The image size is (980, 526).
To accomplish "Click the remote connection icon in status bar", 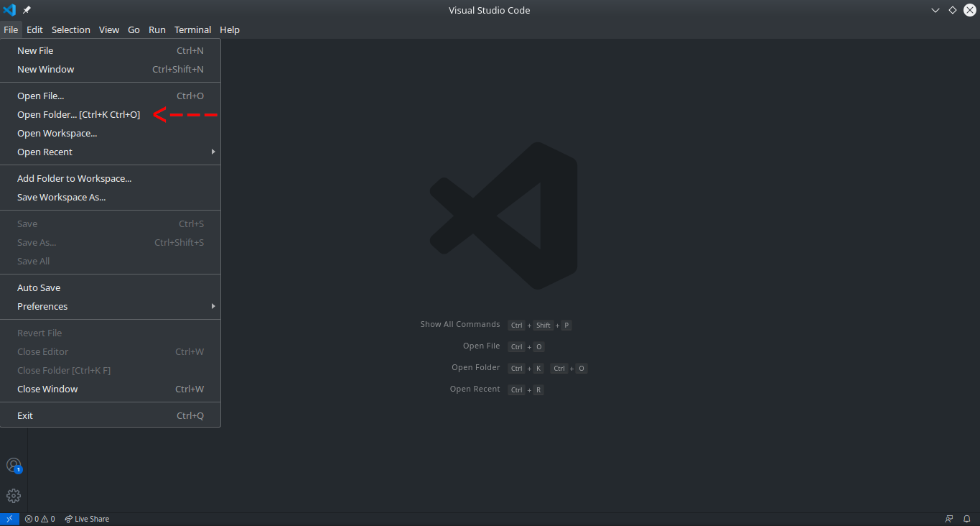I will point(9,518).
